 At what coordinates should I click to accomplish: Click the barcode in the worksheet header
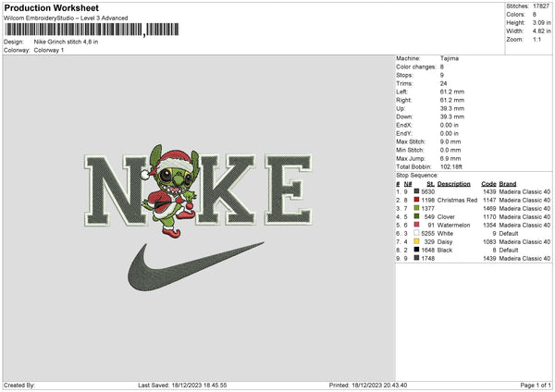(92, 30)
